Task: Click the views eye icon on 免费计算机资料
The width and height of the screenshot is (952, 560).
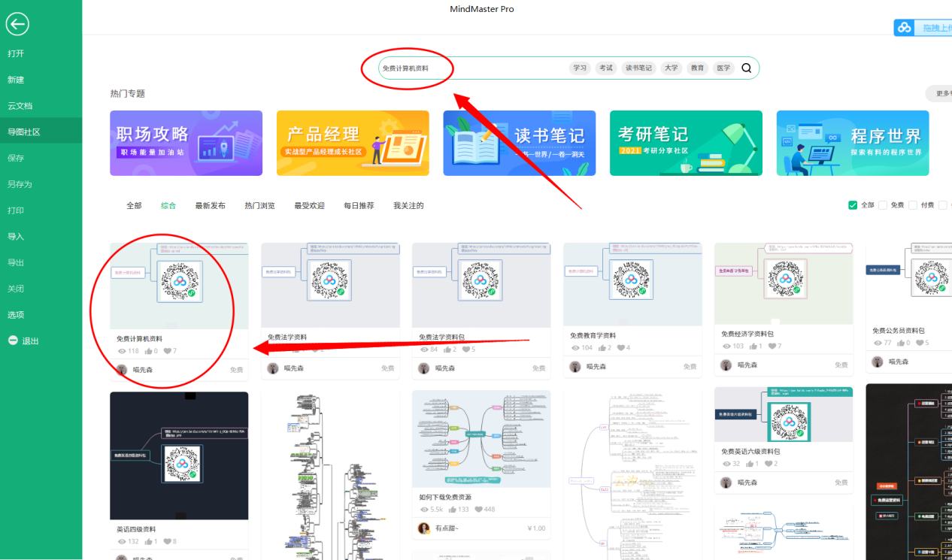Action: pyautogui.click(x=122, y=351)
